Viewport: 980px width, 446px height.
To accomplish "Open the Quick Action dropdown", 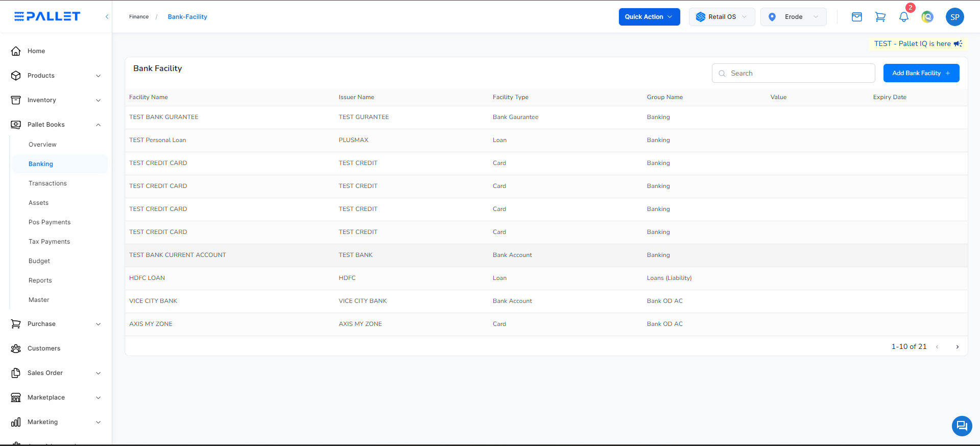I will tap(649, 17).
